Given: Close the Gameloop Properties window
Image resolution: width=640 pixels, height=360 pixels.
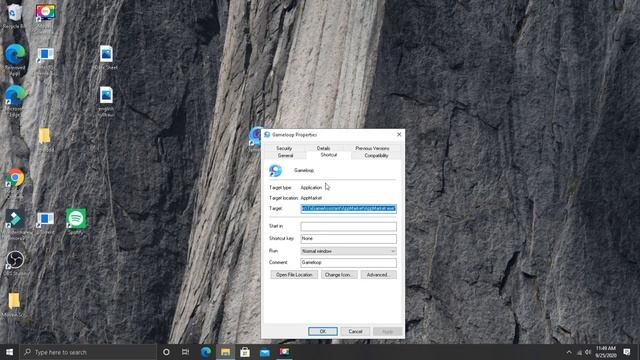Looking at the screenshot, I should tap(399, 134).
